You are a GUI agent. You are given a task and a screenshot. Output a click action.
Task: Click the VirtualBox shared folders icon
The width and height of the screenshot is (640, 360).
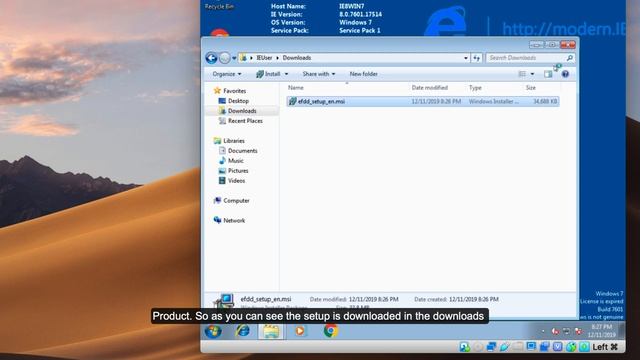coord(518,347)
